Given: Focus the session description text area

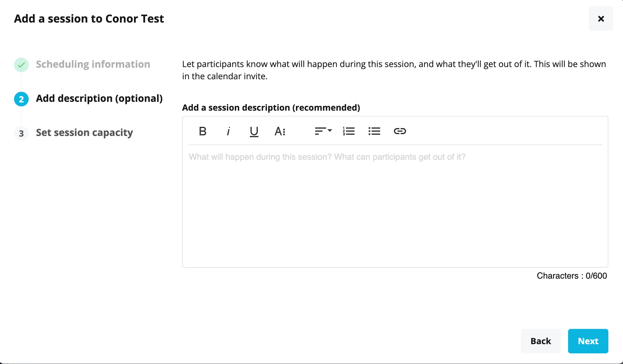Looking at the screenshot, I should point(395,206).
